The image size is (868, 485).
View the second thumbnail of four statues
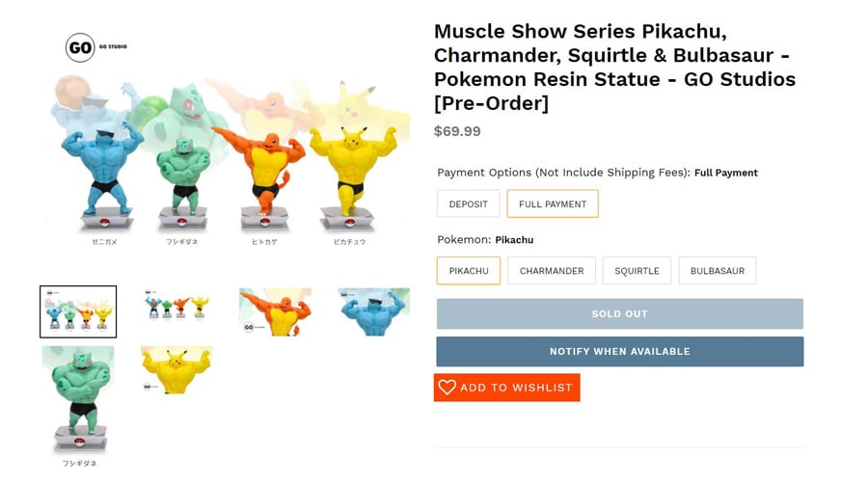176,307
